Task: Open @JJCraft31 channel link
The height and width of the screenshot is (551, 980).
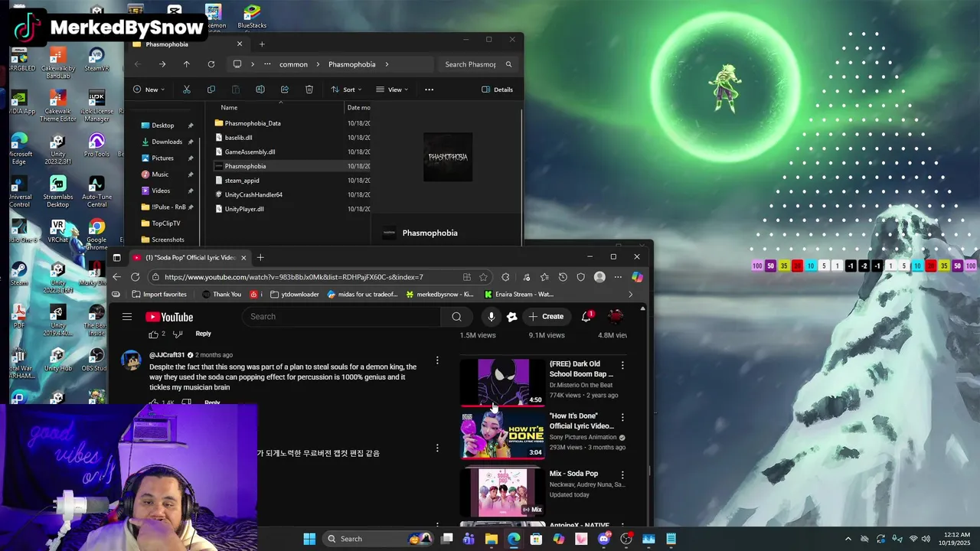Action: click(167, 355)
